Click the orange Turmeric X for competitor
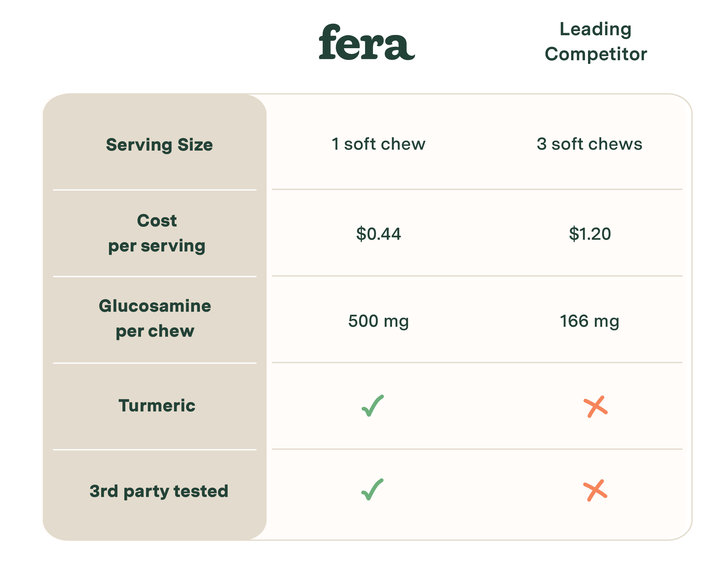 coord(596,406)
